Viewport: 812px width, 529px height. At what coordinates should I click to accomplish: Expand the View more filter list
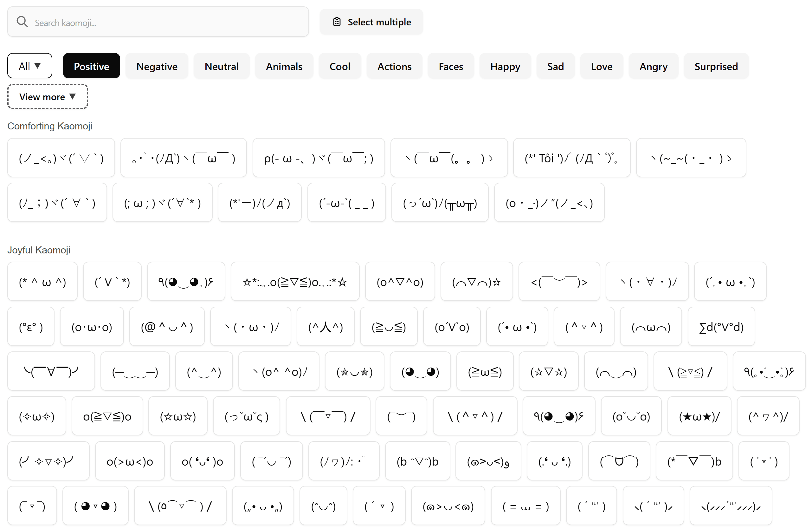point(48,97)
